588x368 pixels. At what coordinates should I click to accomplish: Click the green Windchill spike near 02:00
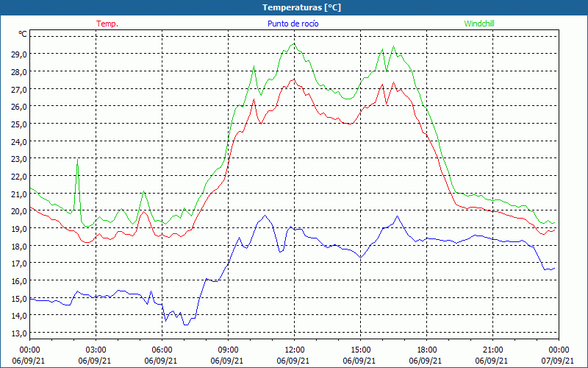77,160
